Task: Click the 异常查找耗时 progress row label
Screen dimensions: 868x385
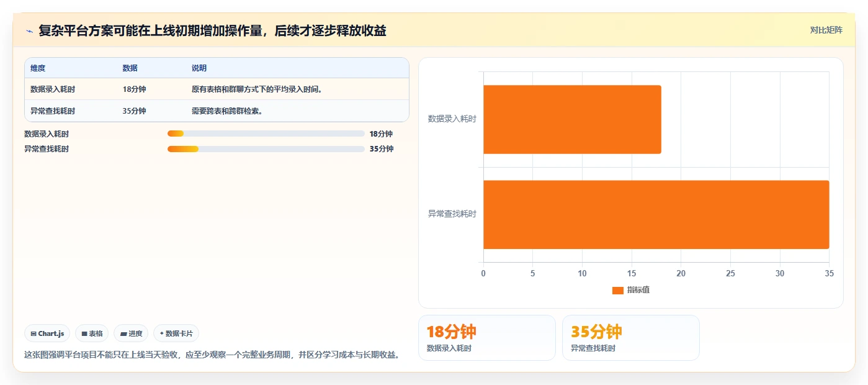Action: point(47,149)
